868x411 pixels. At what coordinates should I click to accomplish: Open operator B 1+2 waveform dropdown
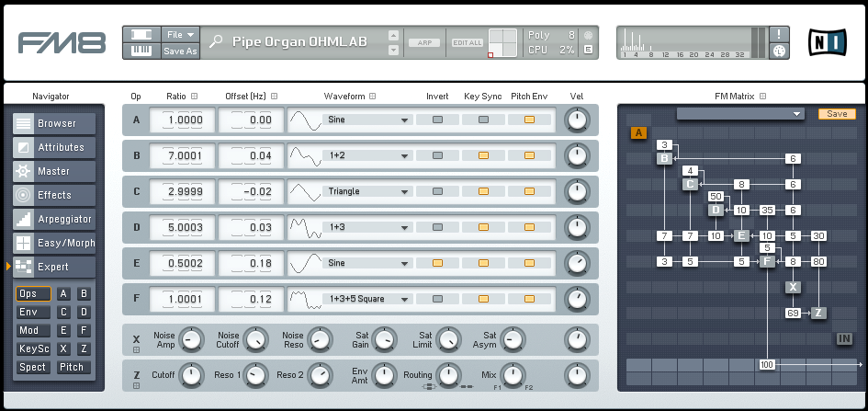[367, 155]
